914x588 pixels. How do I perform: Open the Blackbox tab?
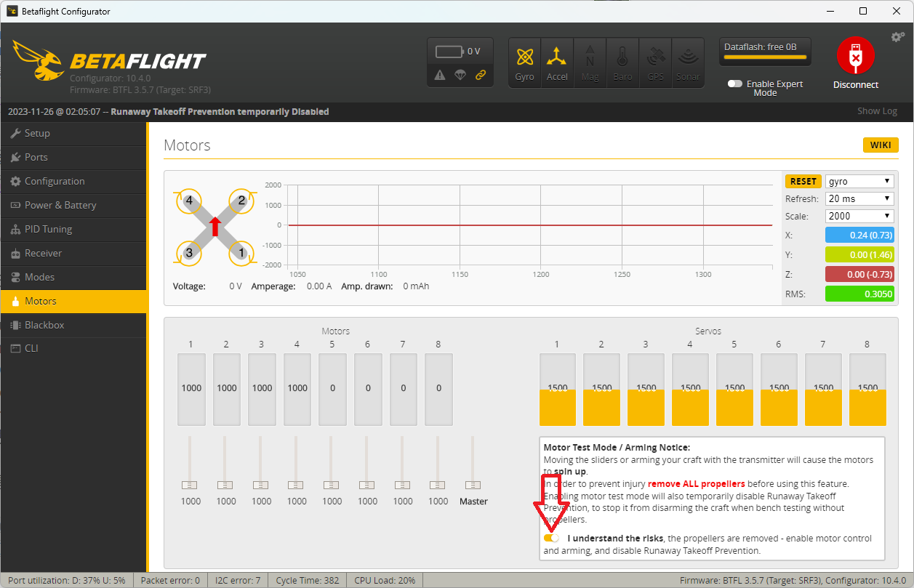point(73,325)
